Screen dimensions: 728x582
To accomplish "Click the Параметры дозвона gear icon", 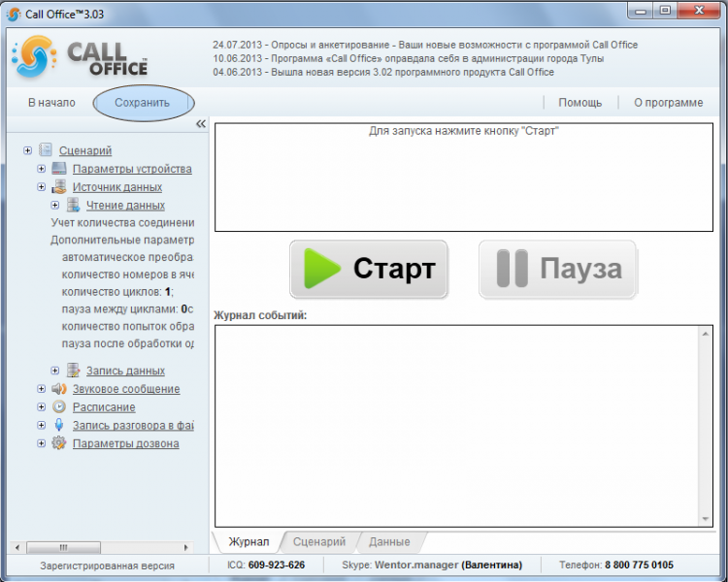I will [59, 442].
